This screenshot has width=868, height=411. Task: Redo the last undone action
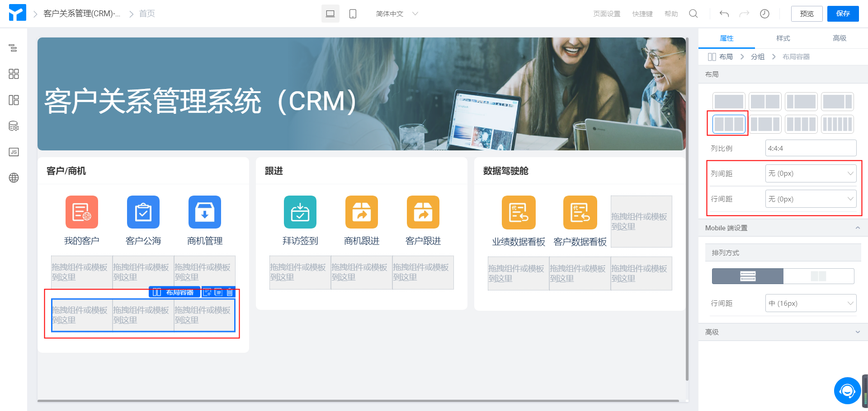(x=744, y=14)
